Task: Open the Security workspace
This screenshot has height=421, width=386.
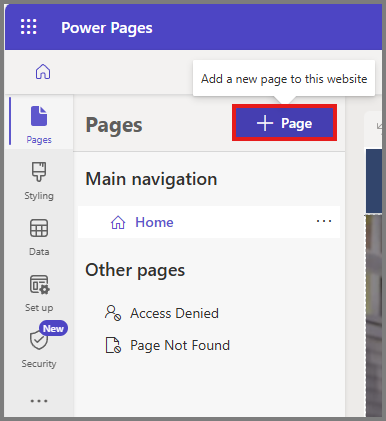Action: [39, 349]
